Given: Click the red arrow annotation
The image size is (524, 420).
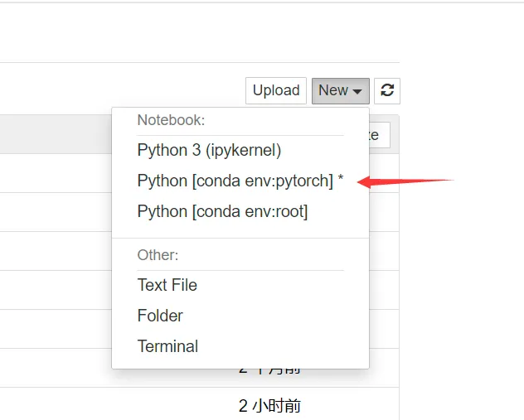Looking at the screenshot, I should pos(406,181).
